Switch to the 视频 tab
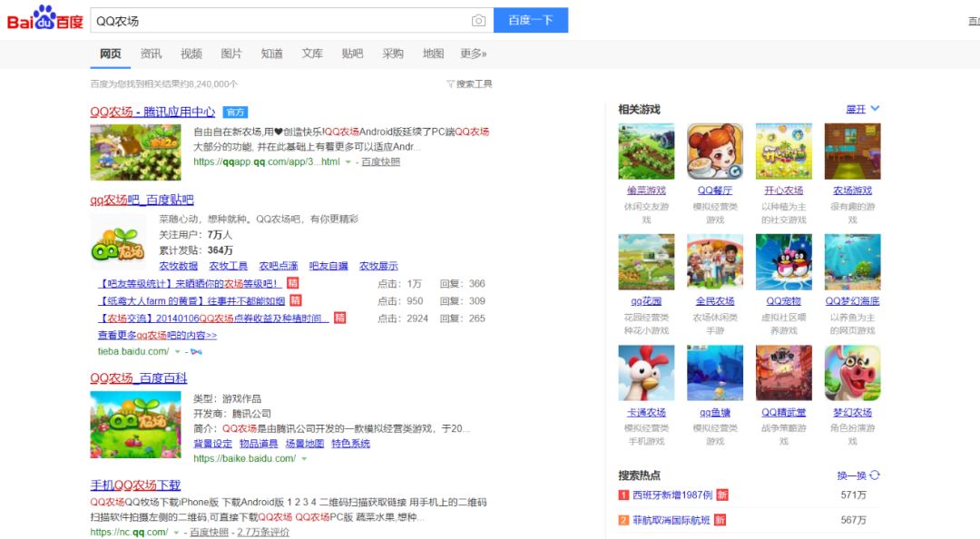 [191, 53]
